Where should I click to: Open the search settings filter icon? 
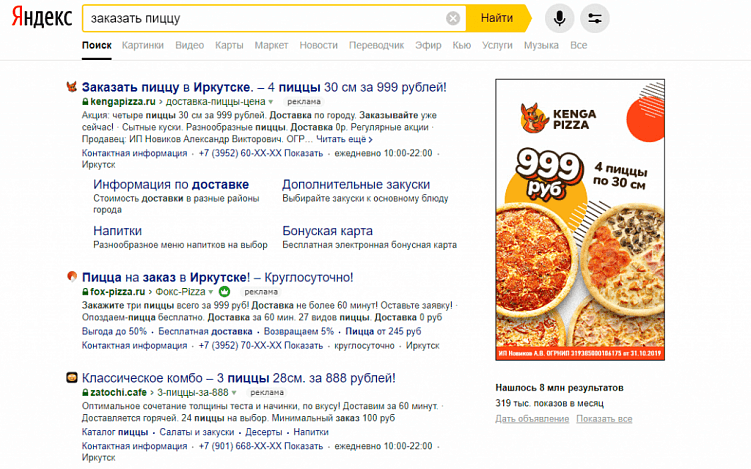(594, 18)
